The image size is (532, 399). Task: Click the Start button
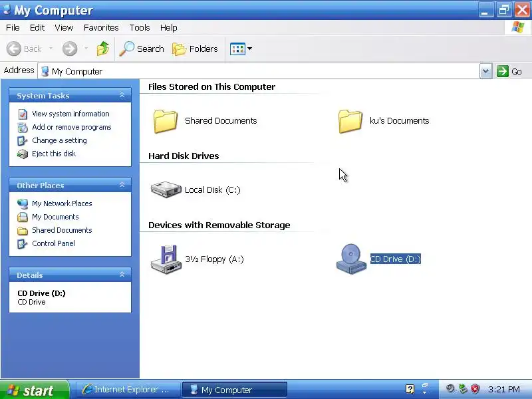(x=35, y=390)
